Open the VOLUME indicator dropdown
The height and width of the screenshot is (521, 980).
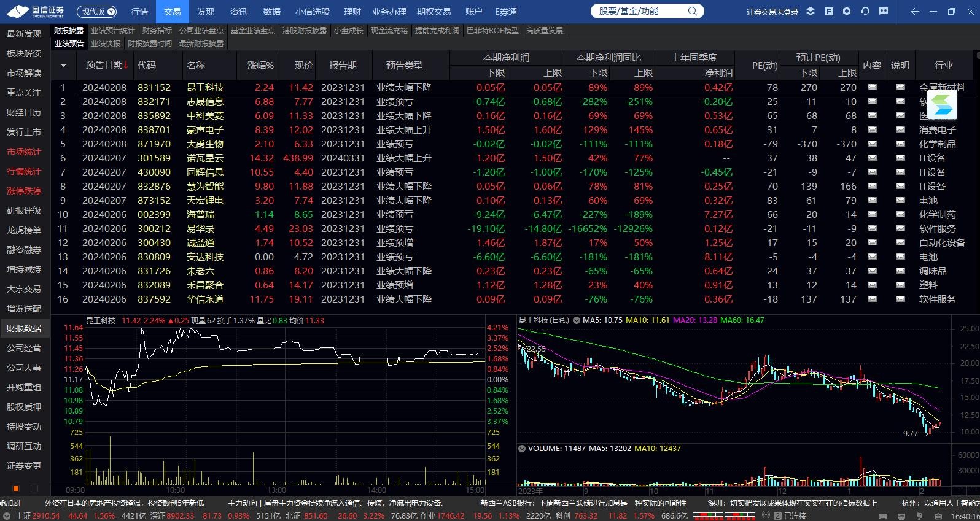522,449
